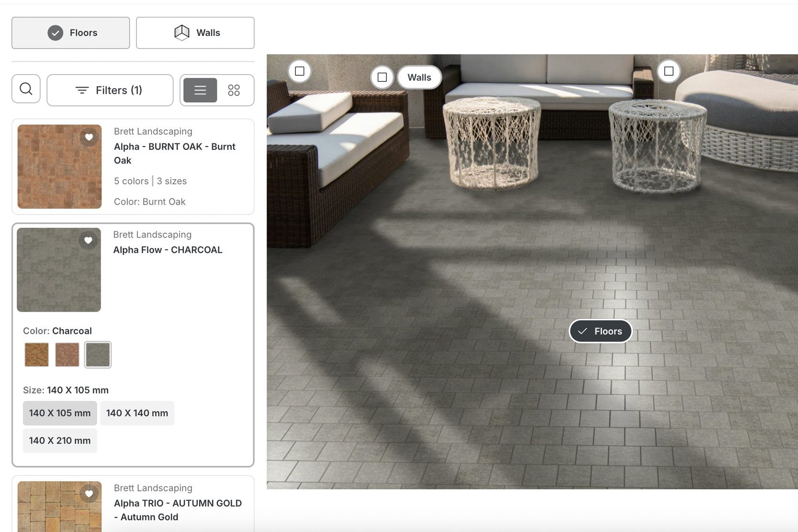Pick the first orange-brown color swatch
Screen dimensions: 798x532
tap(37, 355)
